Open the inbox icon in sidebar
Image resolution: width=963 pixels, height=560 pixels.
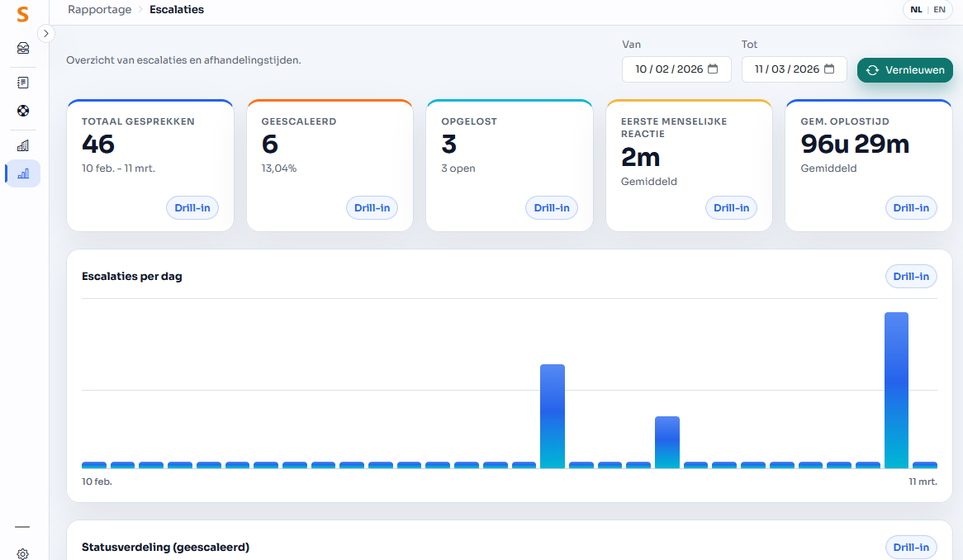pyautogui.click(x=23, y=48)
